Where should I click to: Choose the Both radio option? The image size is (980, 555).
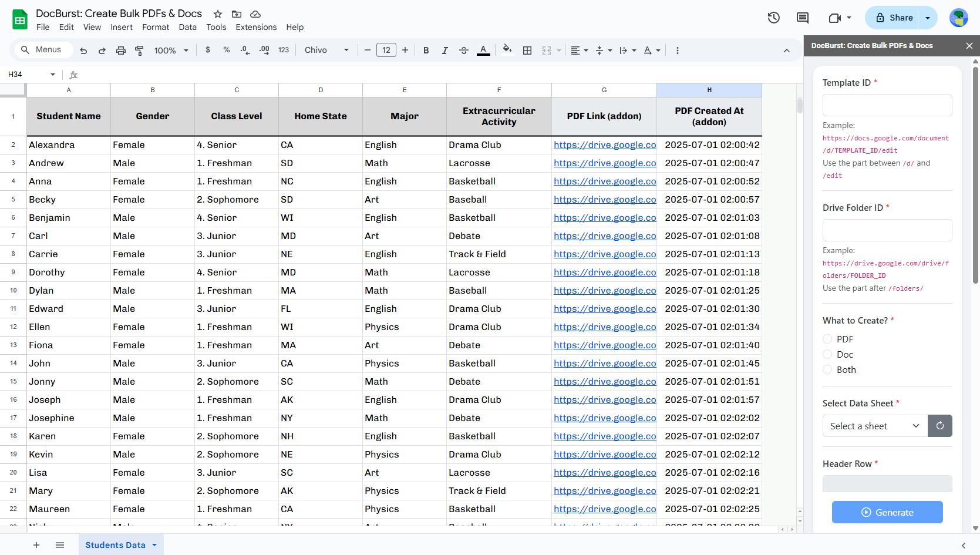click(827, 369)
